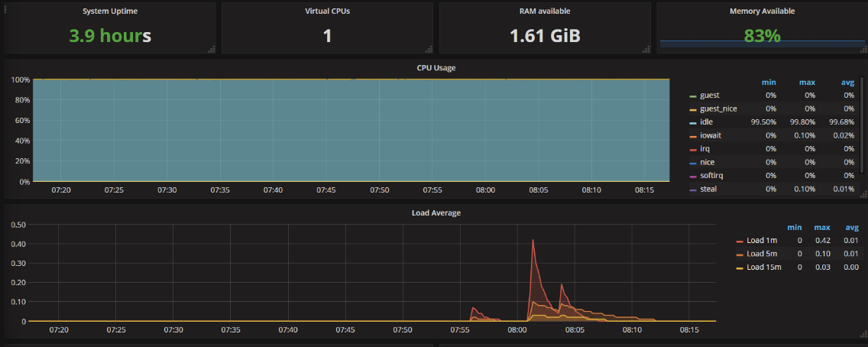Click the 0.50 label on Load Average y-axis
868x347 pixels.
[x=19, y=225]
